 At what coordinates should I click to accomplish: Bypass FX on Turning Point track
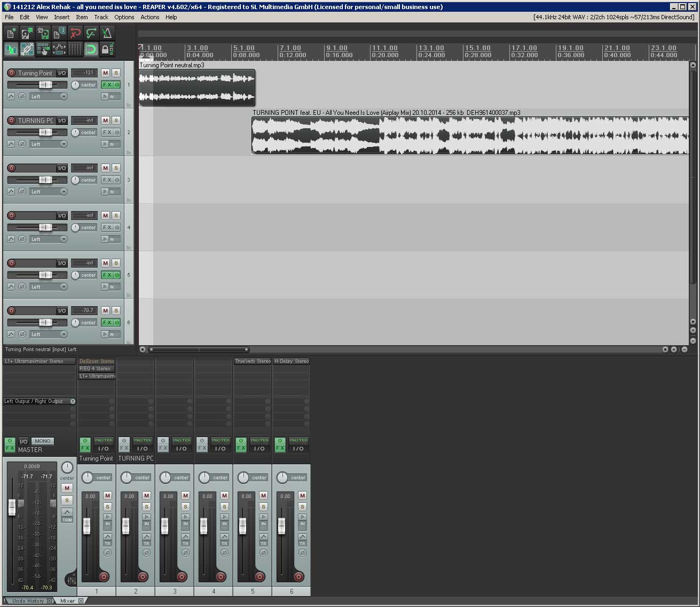click(117, 85)
